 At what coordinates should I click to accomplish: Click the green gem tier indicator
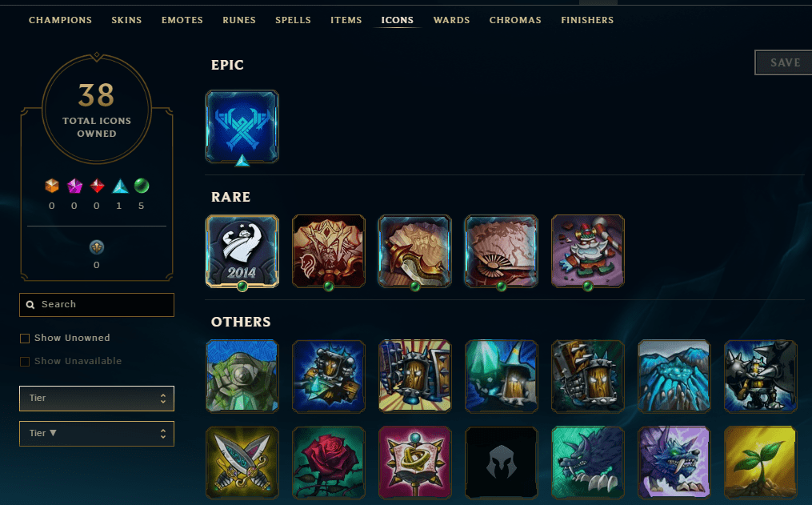142,186
